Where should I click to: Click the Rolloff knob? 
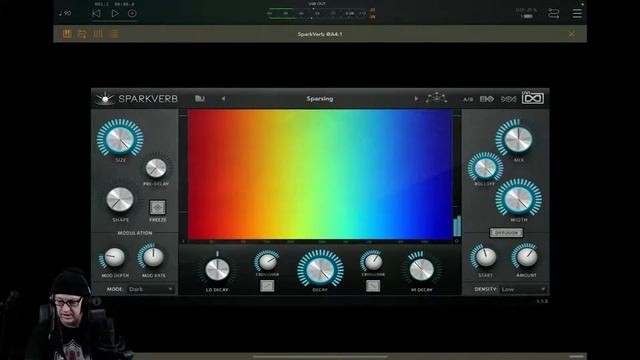click(485, 167)
